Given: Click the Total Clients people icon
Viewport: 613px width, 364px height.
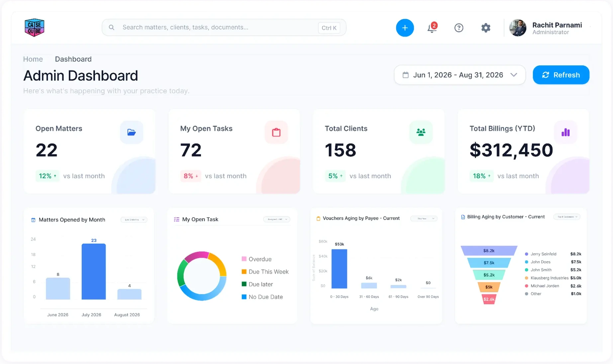Looking at the screenshot, I should pos(421,132).
